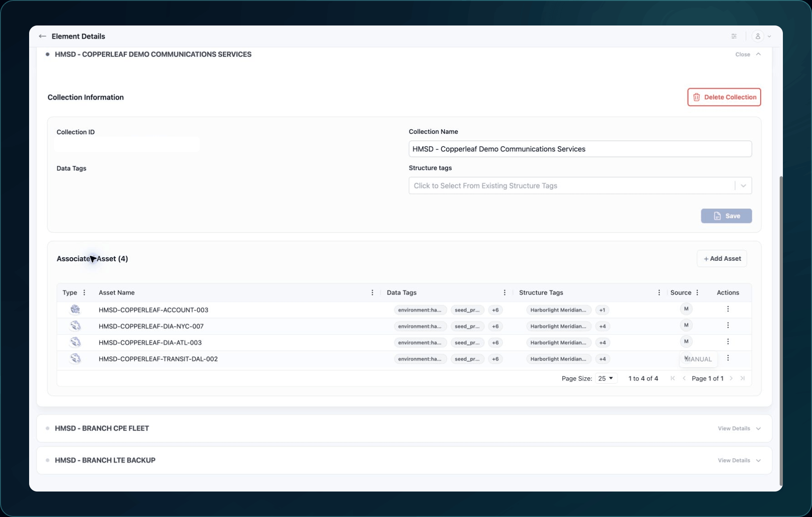The width and height of the screenshot is (812, 517).
Task: Click M source badge for ACCOUNT-003
Action: (686, 309)
